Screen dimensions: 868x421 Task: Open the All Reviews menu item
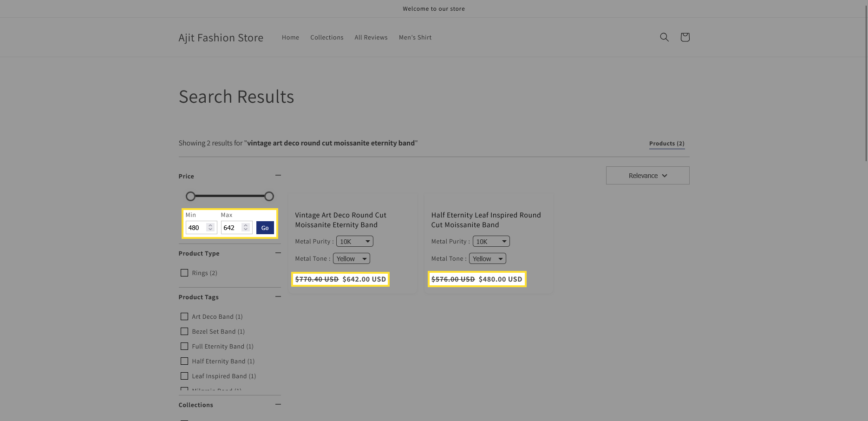click(371, 38)
